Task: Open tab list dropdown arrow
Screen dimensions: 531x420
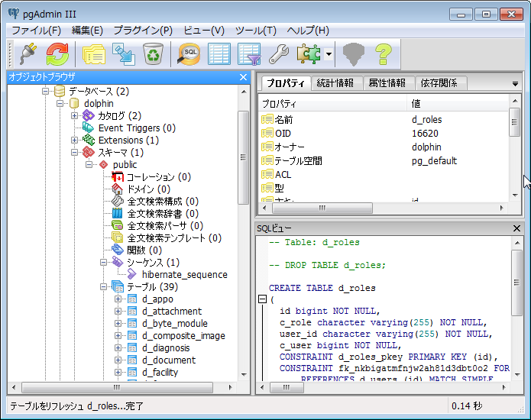Action: [x=515, y=84]
